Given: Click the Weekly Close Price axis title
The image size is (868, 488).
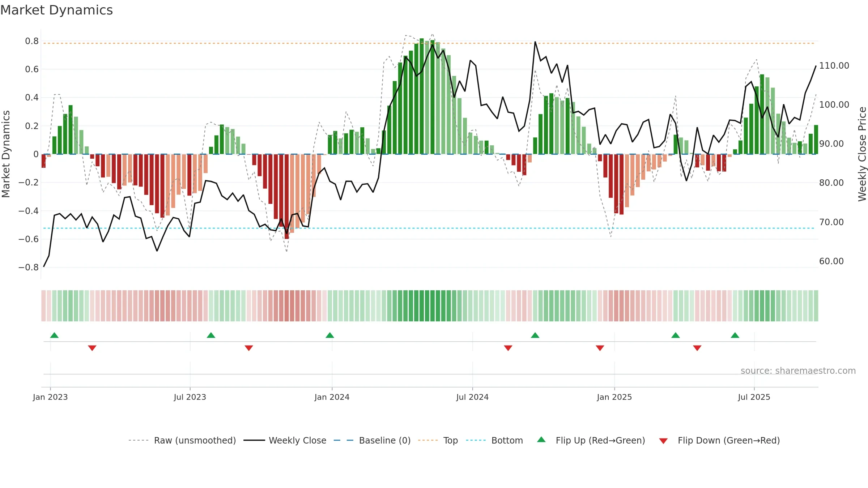Looking at the screenshot, I should [x=862, y=154].
